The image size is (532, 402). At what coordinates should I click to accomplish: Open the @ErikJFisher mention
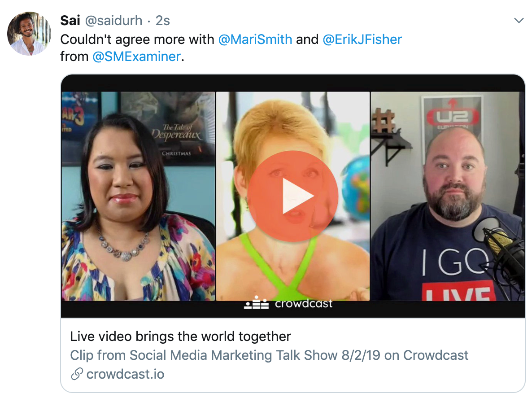pyautogui.click(x=362, y=39)
